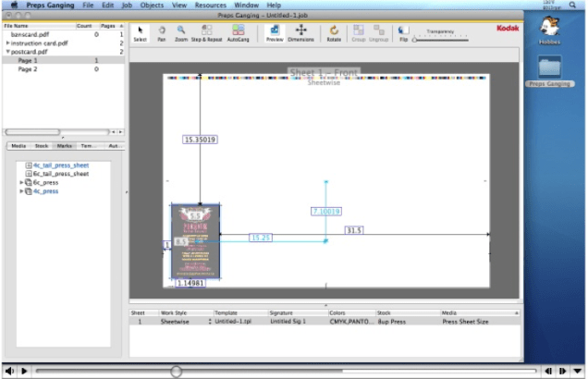Open the Sheetwise work style dropdown
Viewport: 588px width, 379px height.
[x=208, y=322]
